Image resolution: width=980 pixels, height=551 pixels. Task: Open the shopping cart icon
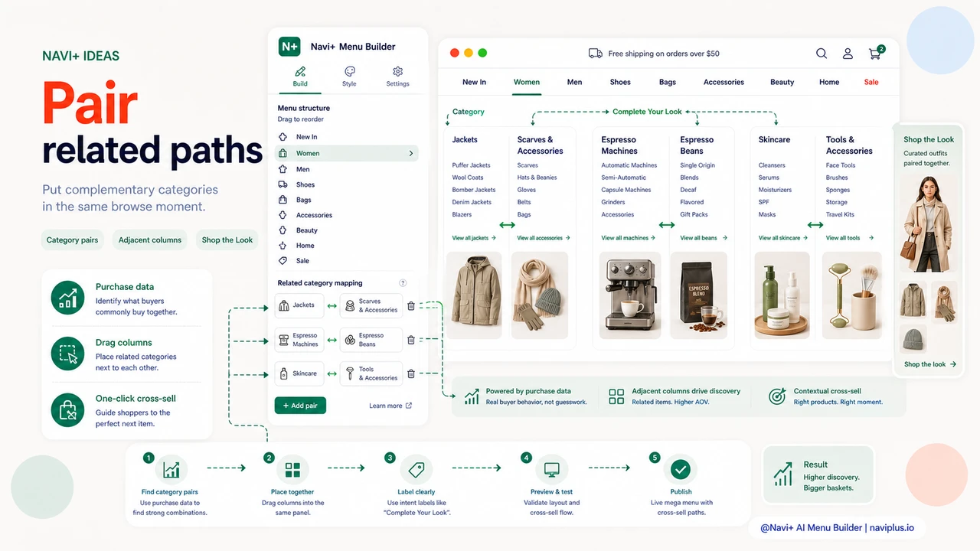875,54
